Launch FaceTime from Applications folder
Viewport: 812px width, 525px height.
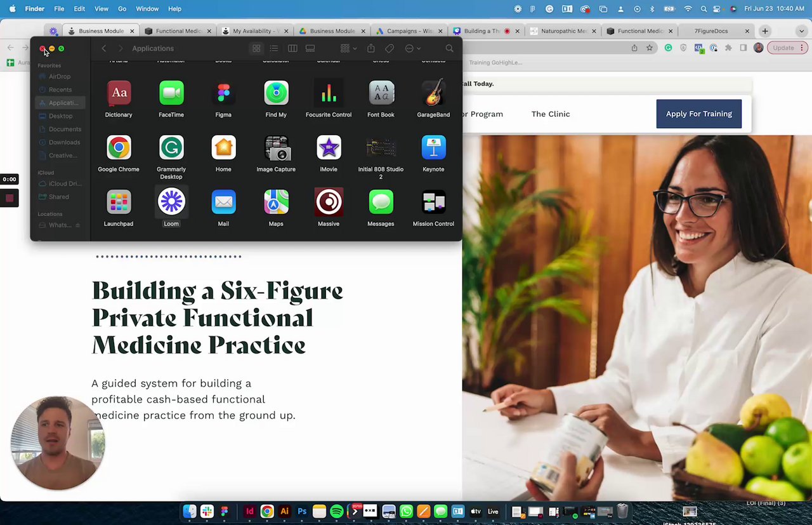(x=171, y=93)
